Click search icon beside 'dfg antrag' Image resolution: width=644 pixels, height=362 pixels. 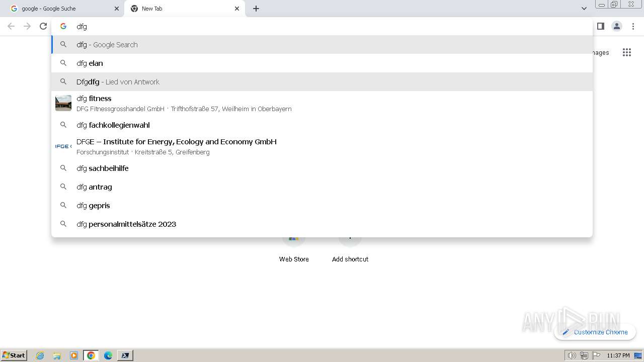click(63, 187)
